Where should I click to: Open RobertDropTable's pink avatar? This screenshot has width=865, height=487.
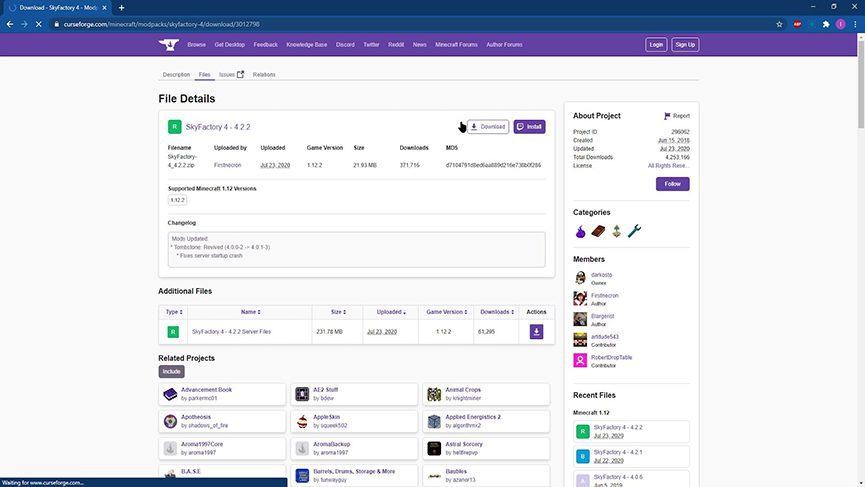(580, 360)
